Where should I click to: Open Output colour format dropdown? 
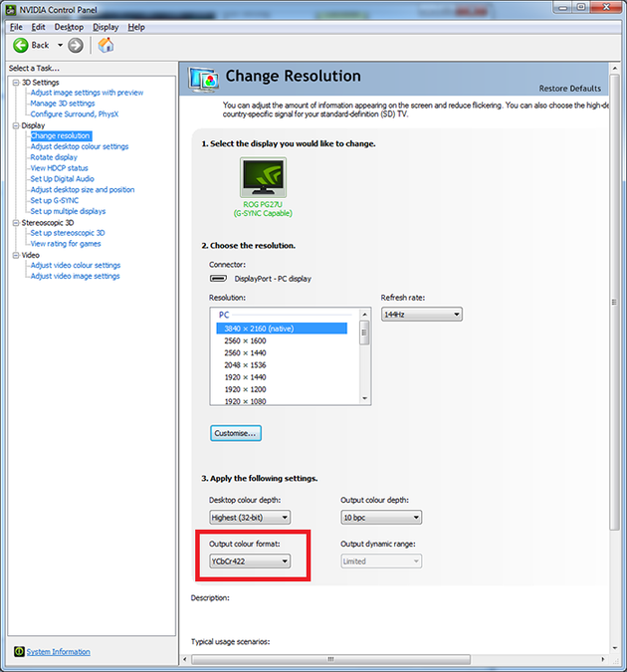tap(250, 561)
